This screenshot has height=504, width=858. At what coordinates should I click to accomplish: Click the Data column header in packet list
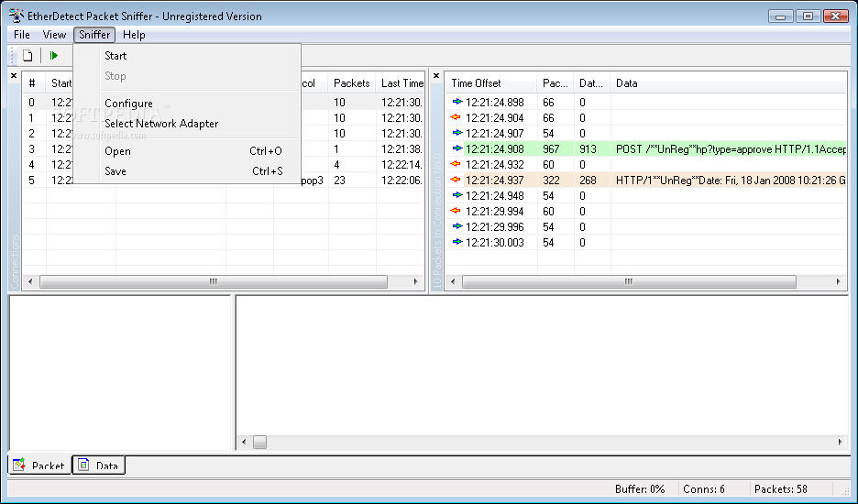[729, 83]
